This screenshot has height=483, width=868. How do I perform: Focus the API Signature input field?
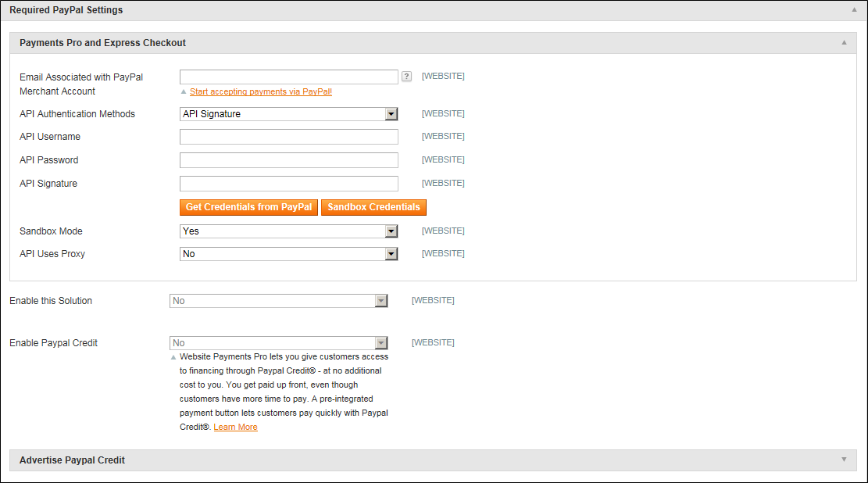[x=288, y=184]
